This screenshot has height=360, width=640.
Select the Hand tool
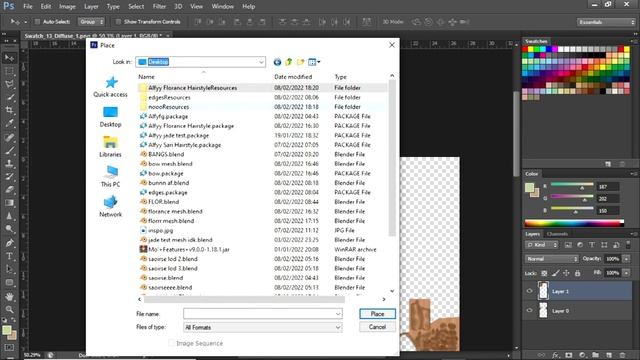point(9,296)
